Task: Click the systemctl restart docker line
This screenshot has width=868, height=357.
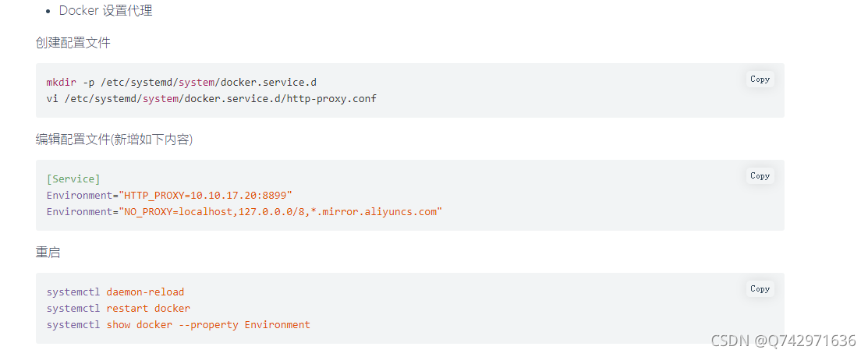Action: pos(119,309)
